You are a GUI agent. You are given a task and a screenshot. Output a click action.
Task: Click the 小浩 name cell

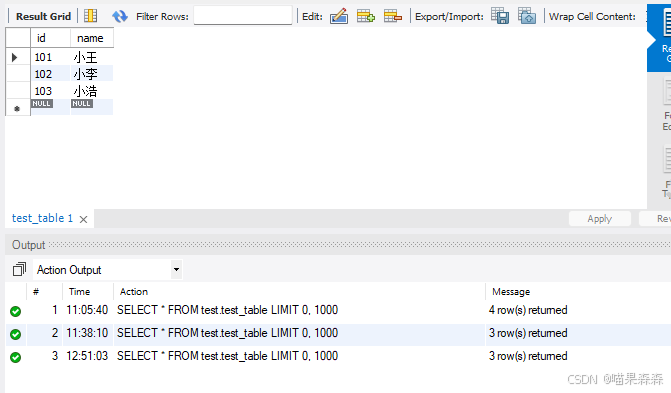click(x=92, y=91)
